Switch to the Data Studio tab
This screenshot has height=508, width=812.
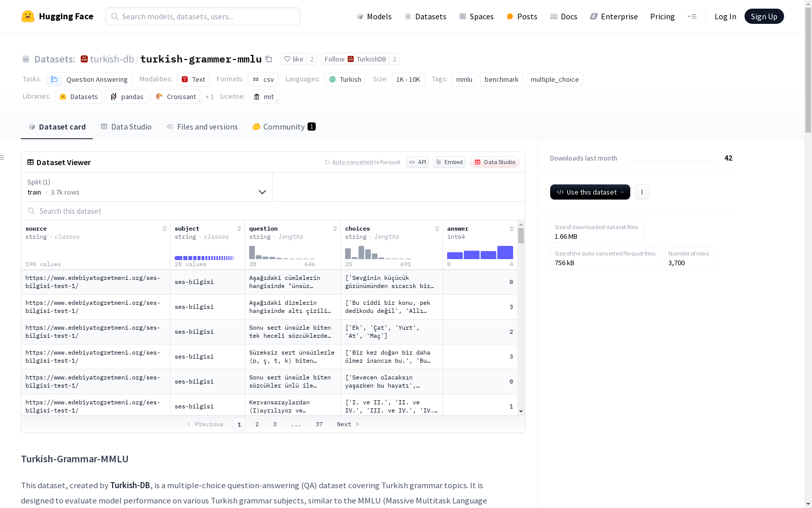pyautogui.click(x=126, y=127)
